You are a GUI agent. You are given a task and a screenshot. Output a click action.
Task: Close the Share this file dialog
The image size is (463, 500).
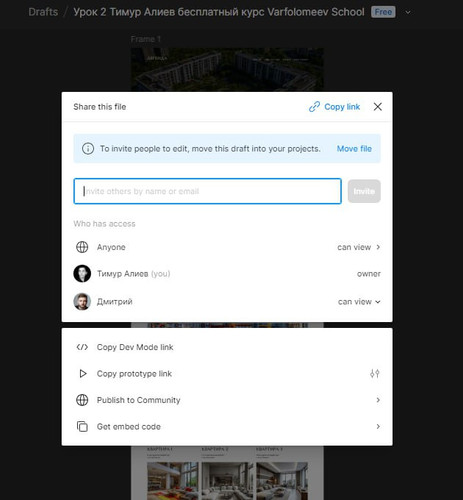378,107
